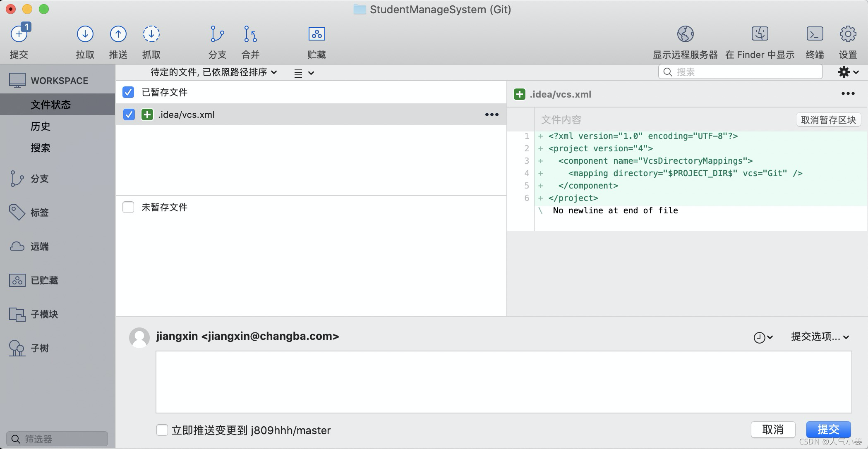Click the jiangxin <jiangxin@changba.com> author text

(247, 336)
